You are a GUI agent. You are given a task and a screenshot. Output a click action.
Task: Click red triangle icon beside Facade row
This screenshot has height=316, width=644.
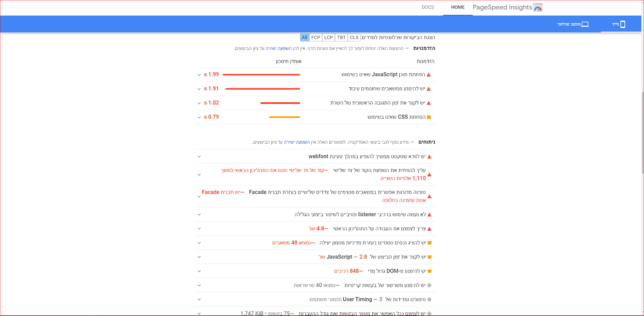click(x=429, y=196)
